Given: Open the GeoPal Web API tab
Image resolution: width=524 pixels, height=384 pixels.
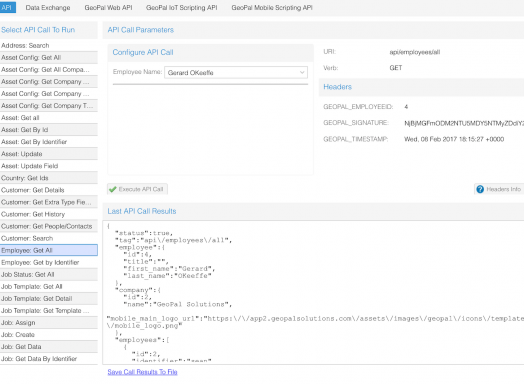Looking at the screenshot, I should point(108,7).
